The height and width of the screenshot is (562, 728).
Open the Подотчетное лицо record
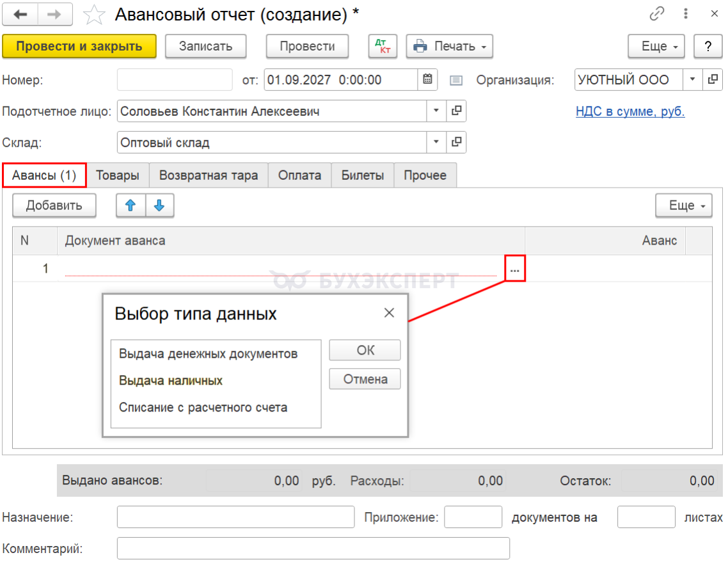456,111
